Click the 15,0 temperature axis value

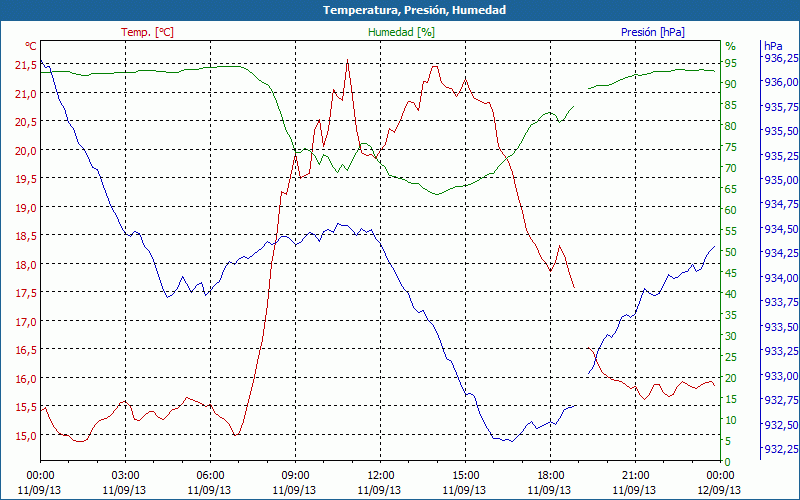click(x=27, y=436)
